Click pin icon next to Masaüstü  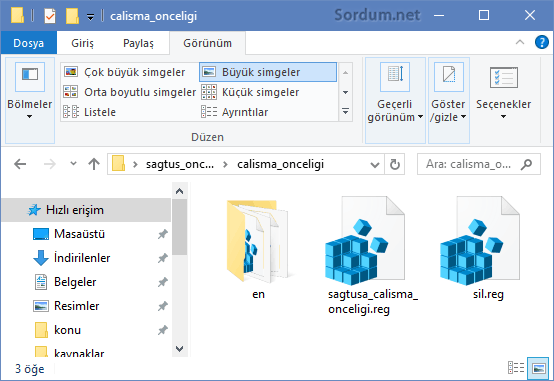(x=163, y=234)
